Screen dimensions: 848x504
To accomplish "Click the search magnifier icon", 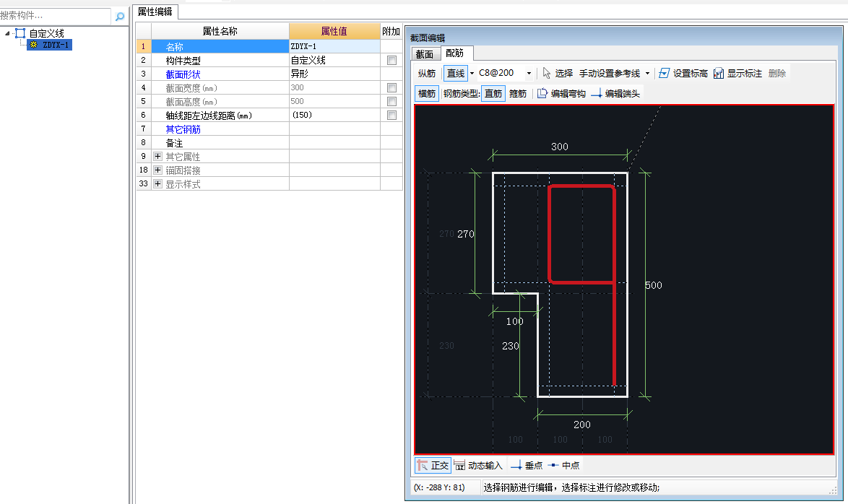I will pos(119,16).
